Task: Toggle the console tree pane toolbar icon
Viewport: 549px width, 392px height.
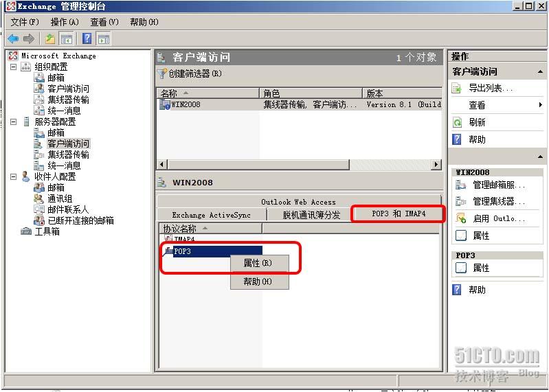Action: coord(66,38)
